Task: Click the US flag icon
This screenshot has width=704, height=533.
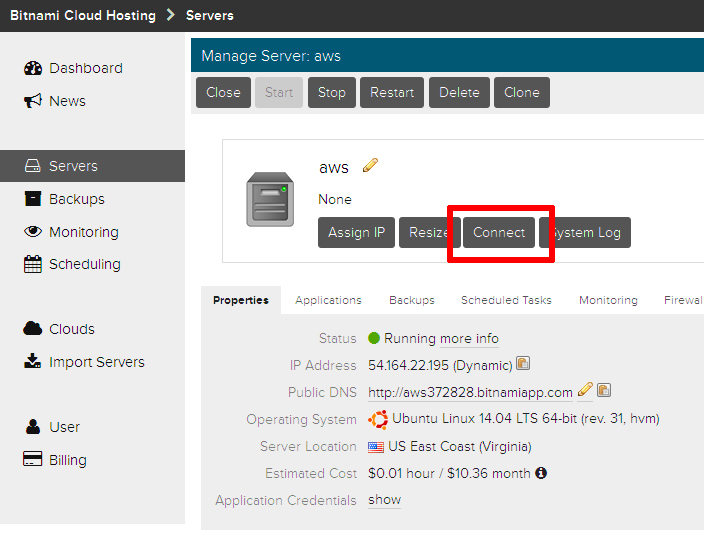Action: (376, 447)
